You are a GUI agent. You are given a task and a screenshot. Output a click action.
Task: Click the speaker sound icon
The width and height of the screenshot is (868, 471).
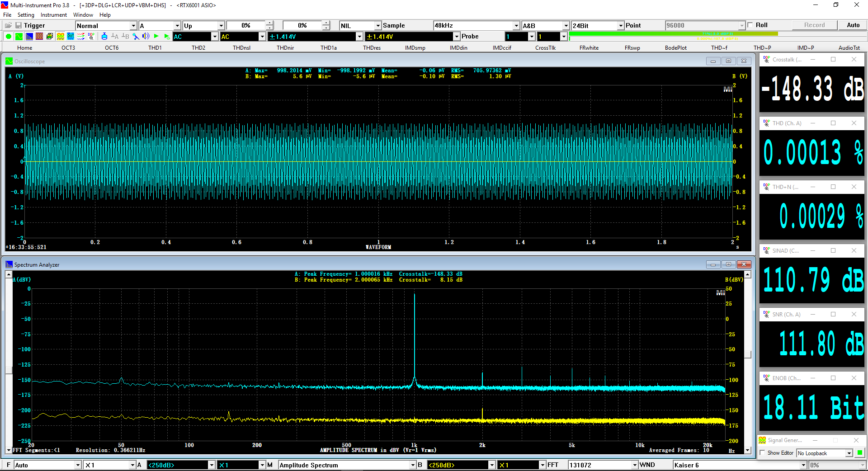[x=146, y=37]
